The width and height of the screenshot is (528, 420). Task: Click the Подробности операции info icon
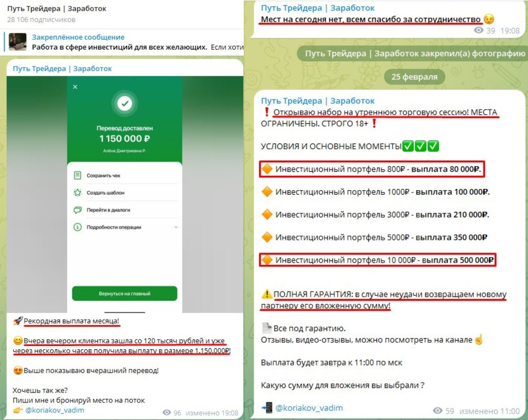(78, 227)
